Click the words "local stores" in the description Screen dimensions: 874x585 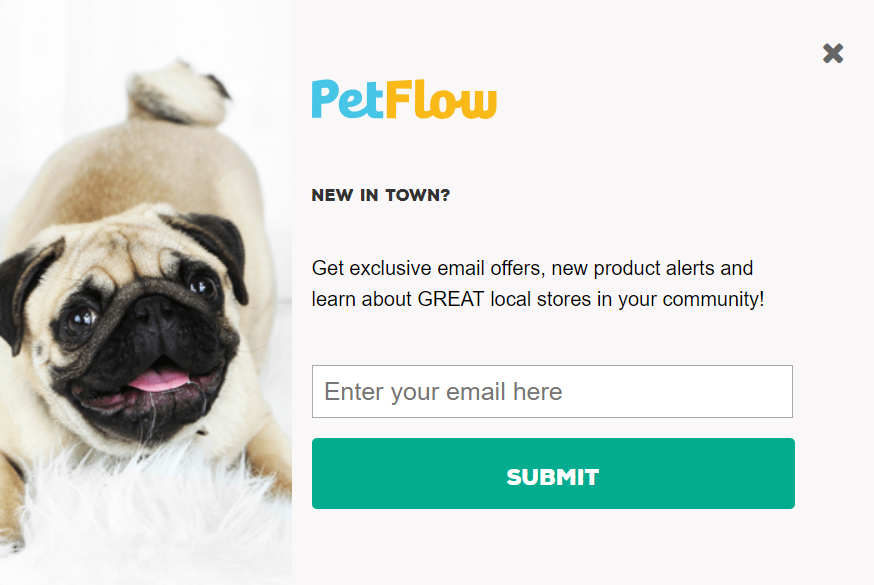coord(541,299)
